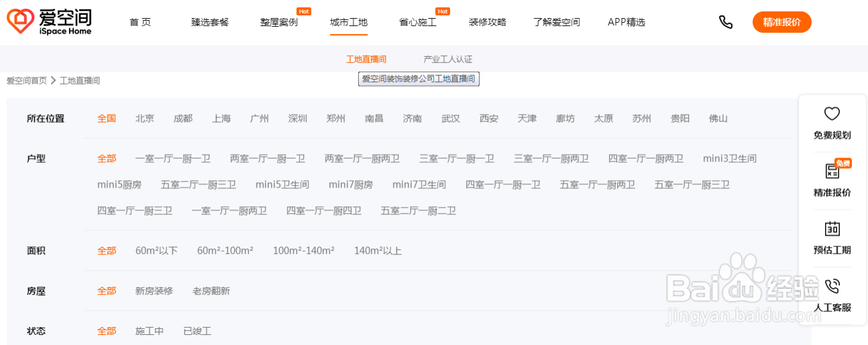This screenshot has width=868, height=345.
Task: Choose 四室一厅一厨两卫 layout filter
Action: (x=646, y=159)
